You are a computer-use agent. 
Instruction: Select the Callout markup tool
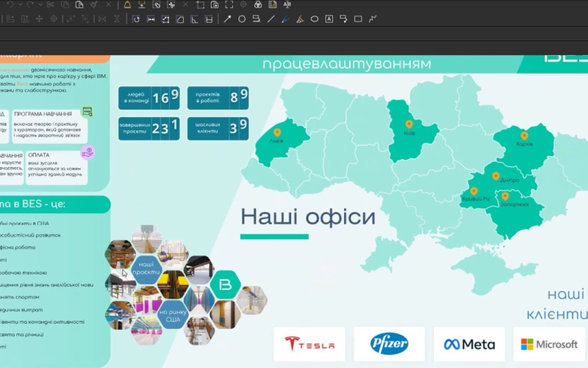(343, 19)
